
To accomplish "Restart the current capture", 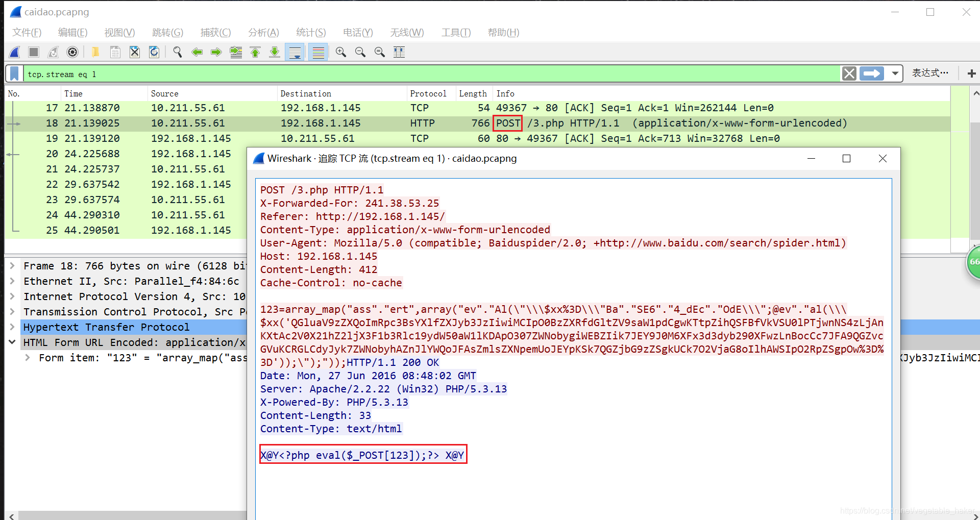I will (53, 52).
